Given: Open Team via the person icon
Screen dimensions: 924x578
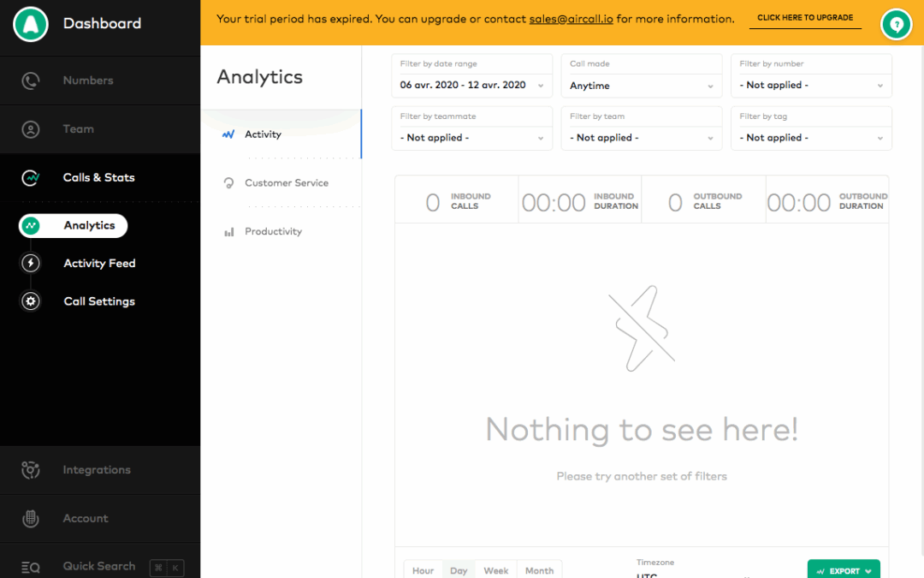Looking at the screenshot, I should click(x=31, y=129).
